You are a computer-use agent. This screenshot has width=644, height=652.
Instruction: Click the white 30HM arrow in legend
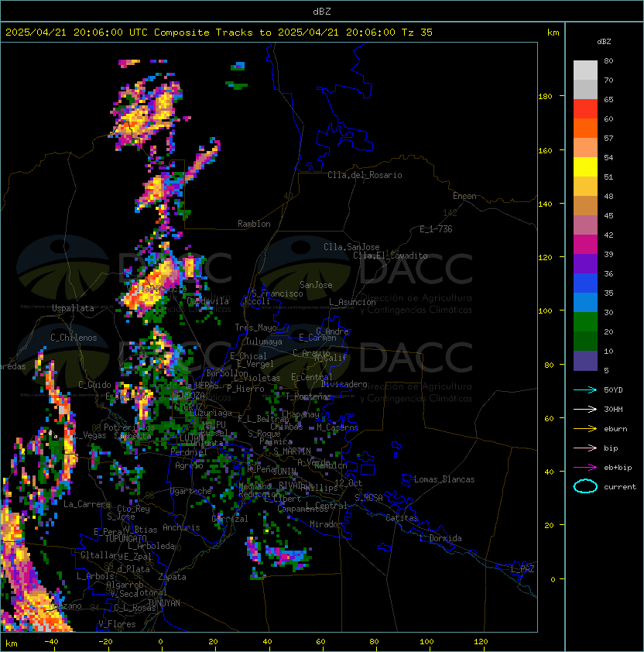tap(585, 409)
